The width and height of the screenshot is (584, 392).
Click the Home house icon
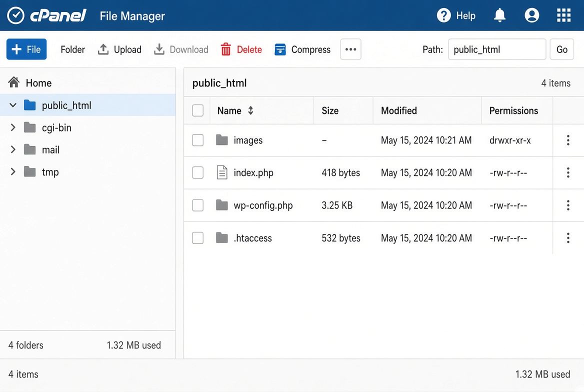point(14,82)
